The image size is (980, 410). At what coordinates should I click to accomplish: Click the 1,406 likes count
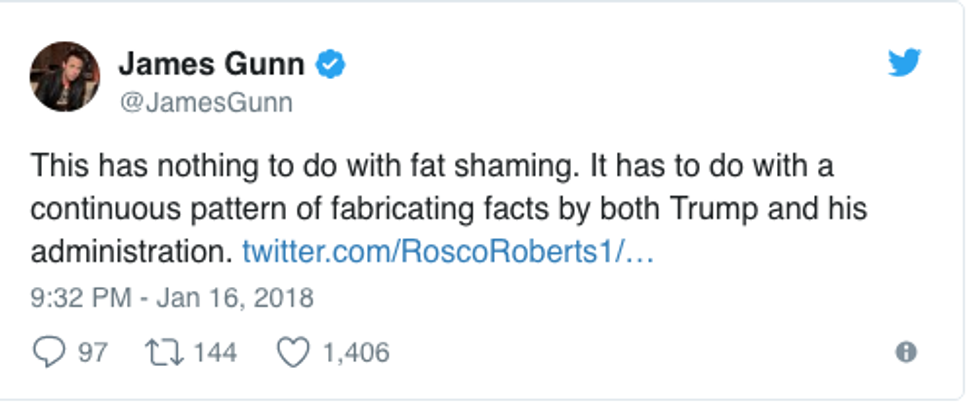point(355,352)
